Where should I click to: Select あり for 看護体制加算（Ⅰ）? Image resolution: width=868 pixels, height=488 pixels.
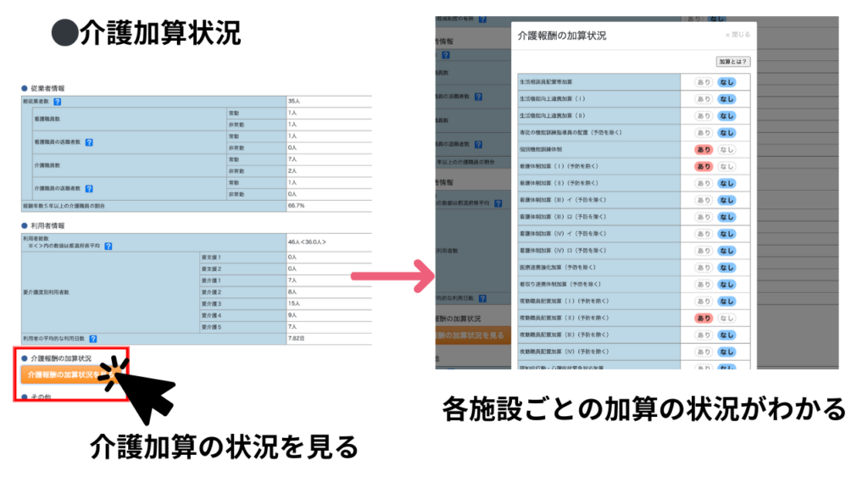pos(704,166)
